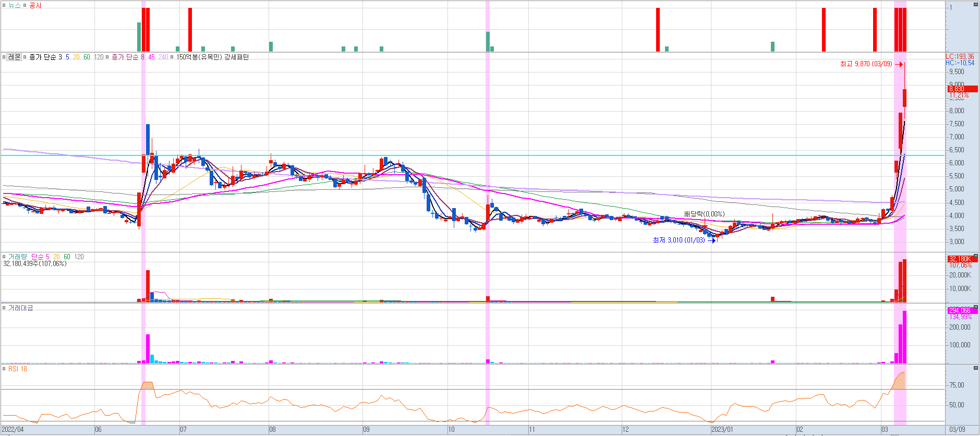Click the square marker before 종가 단순 8
Image resolution: width=980 pixels, height=436 pixels.
[107, 57]
